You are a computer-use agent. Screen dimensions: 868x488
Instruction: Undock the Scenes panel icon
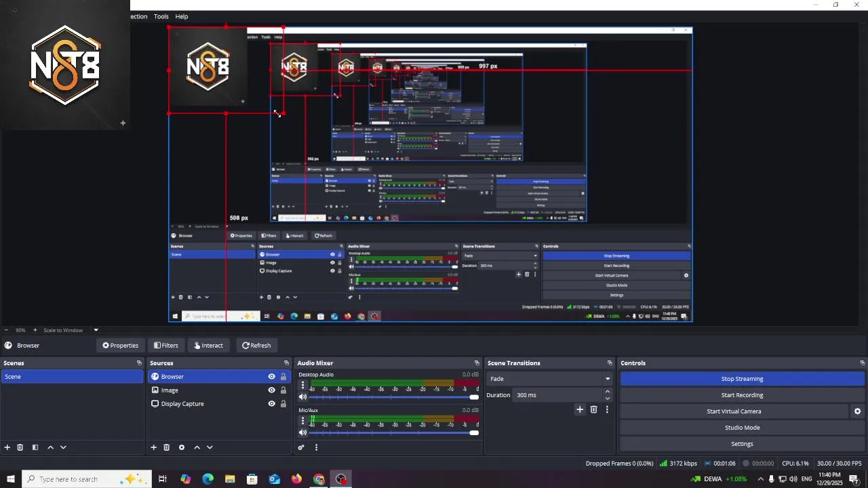139,363
